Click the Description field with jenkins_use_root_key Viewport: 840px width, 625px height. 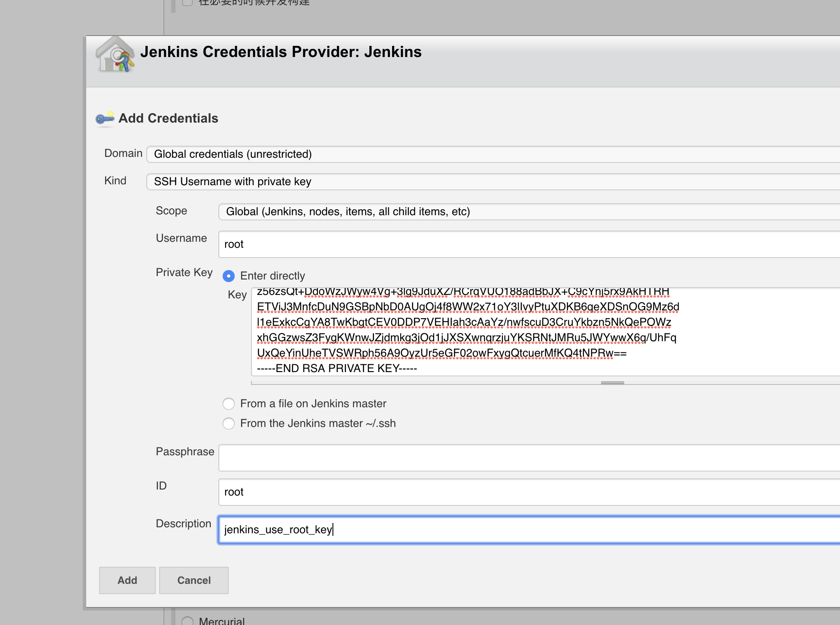(529, 530)
